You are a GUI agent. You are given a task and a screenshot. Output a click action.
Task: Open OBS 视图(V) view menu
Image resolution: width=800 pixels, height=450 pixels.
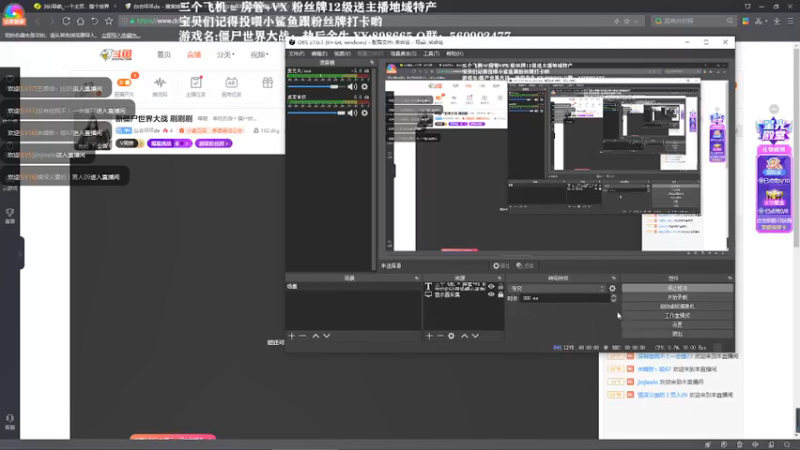(x=342, y=54)
